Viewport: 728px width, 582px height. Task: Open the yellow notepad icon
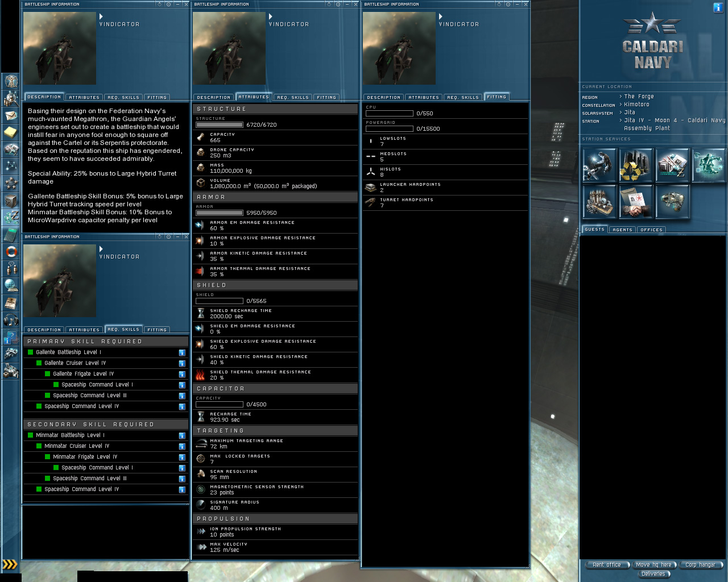[11, 132]
